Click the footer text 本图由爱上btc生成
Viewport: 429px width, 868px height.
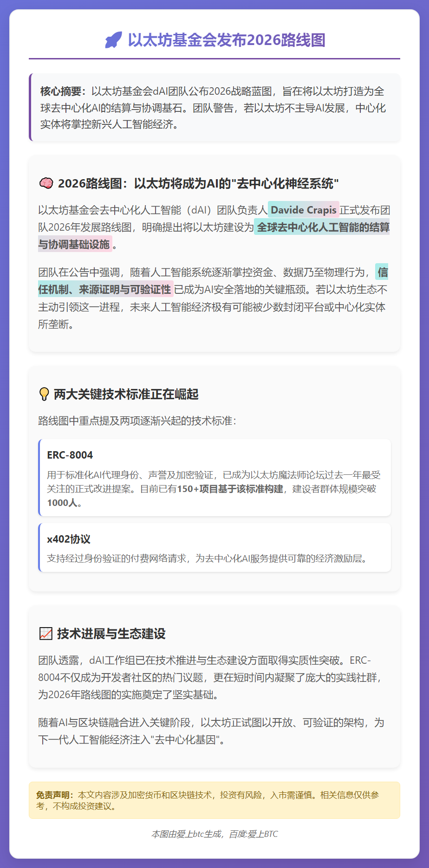(x=187, y=834)
